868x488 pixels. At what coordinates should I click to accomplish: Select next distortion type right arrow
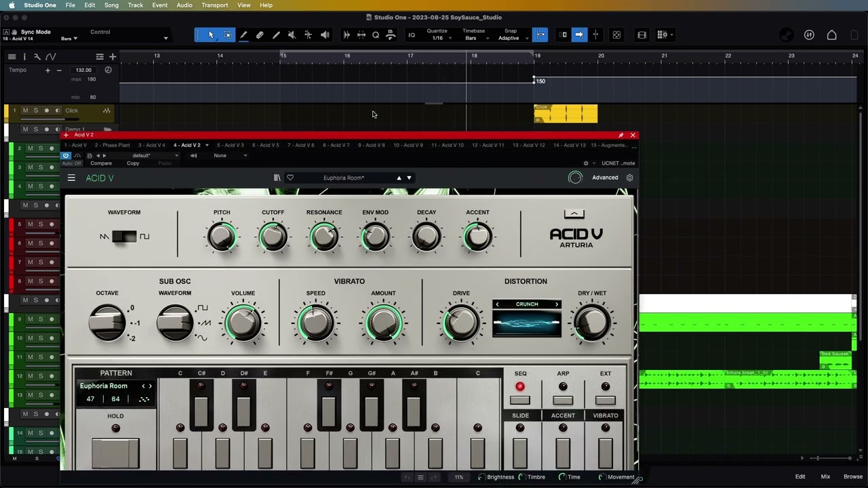click(x=557, y=304)
